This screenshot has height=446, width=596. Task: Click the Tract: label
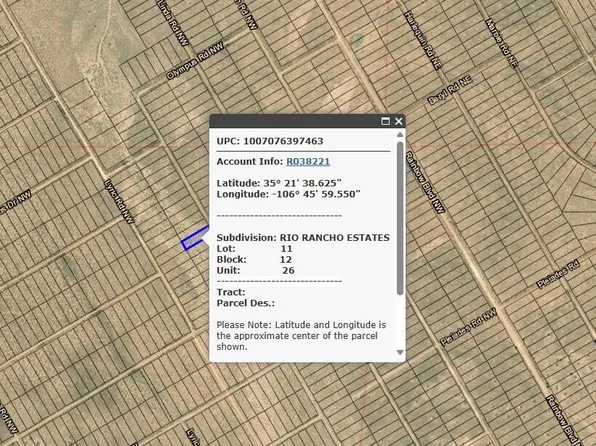pyautogui.click(x=231, y=292)
